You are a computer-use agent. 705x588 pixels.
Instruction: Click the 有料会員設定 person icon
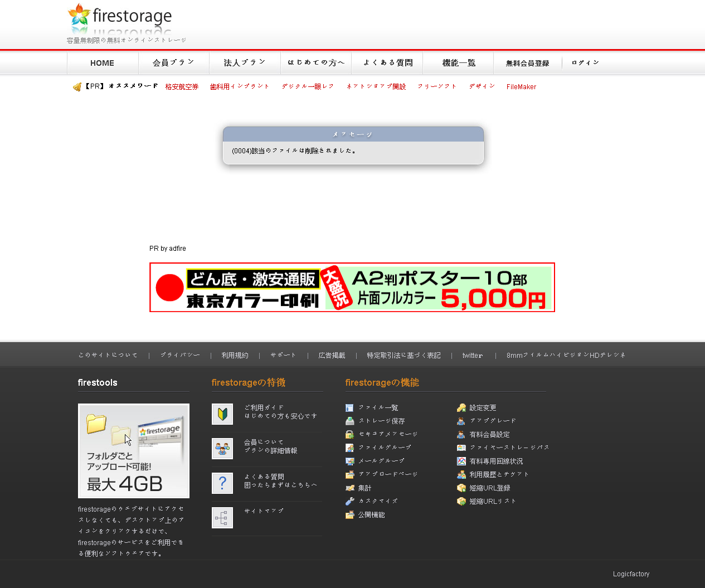click(x=461, y=435)
